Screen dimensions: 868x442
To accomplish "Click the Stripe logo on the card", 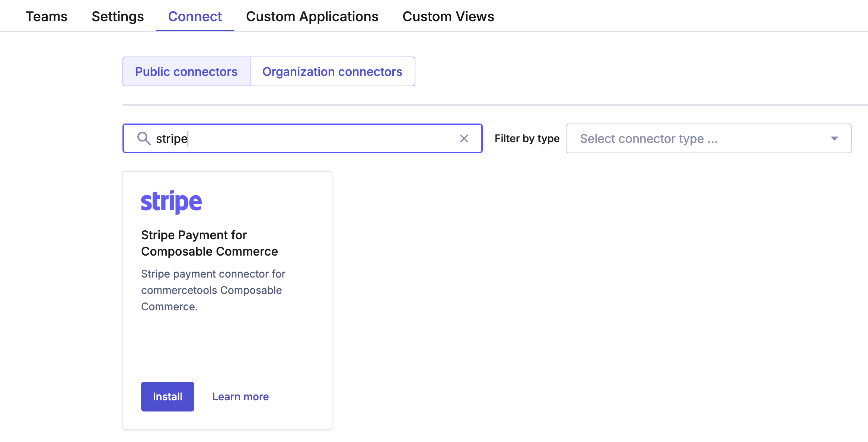I will [x=171, y=202].
